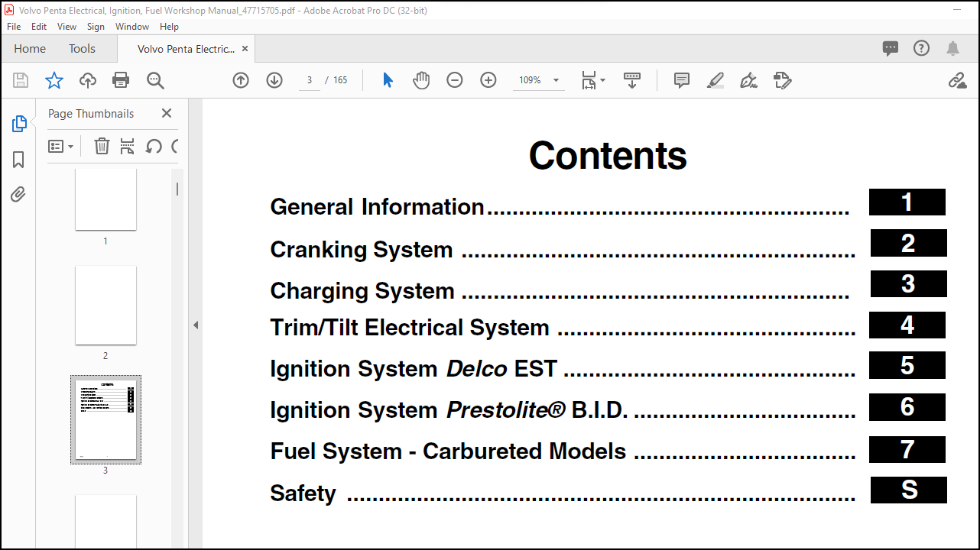Zoom out with the minus circle button

pos(455,80)
